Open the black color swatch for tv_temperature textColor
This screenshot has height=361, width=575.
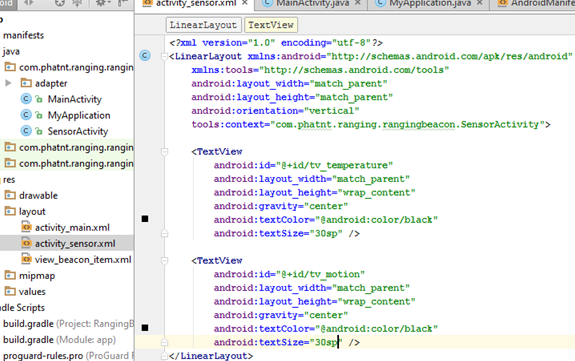click(145, 219)
